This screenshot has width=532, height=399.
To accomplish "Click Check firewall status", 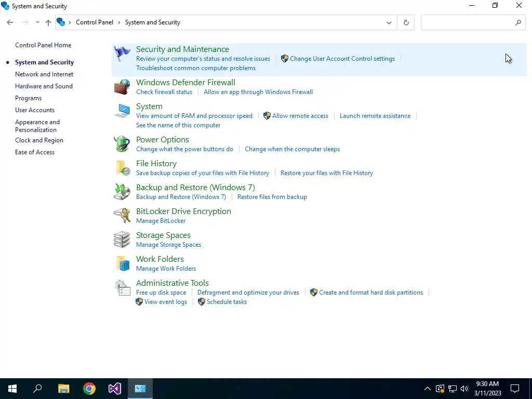I will click(164, 92).
